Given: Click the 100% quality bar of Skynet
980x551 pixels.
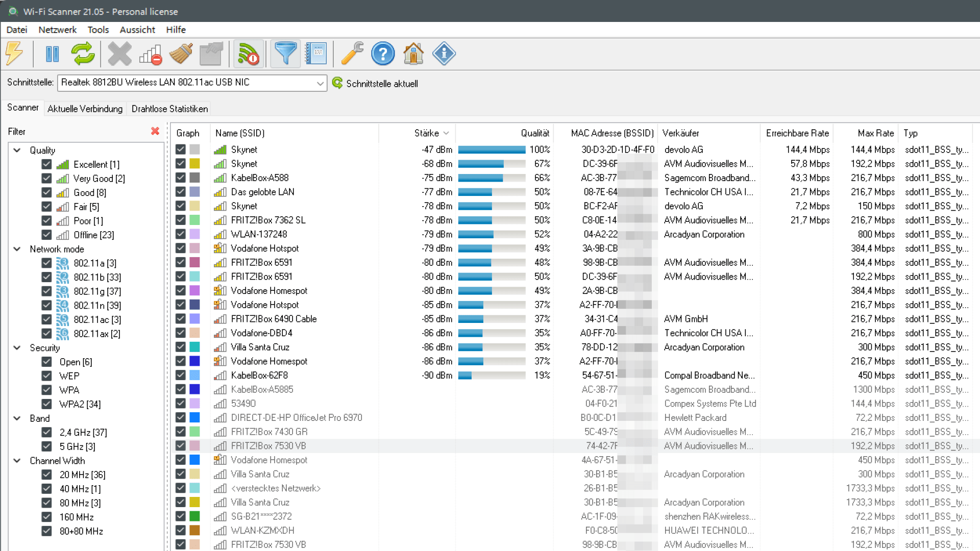Looking at the screenshot, I should pos(492,149).
